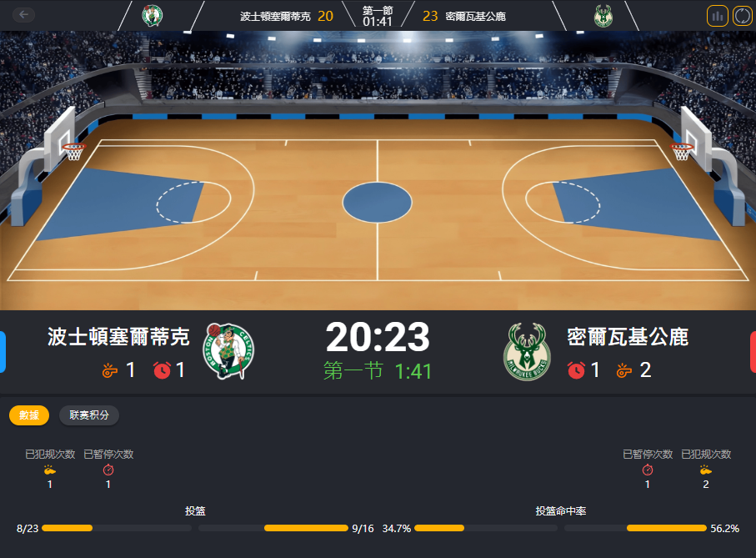Go back using the top-left arrow
Viewport: 756px width, 558px height.
(x=23, y=15)
